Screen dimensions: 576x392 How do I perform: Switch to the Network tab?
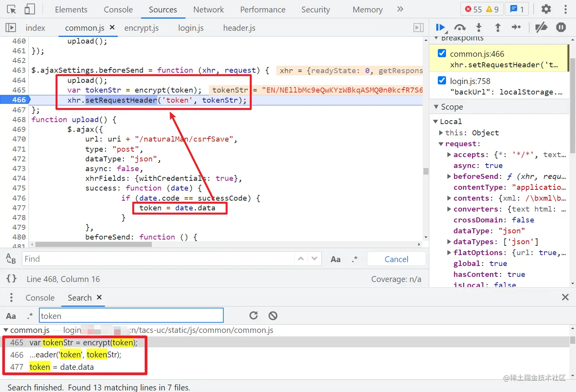pyautogui.click(x=209, y=9)
